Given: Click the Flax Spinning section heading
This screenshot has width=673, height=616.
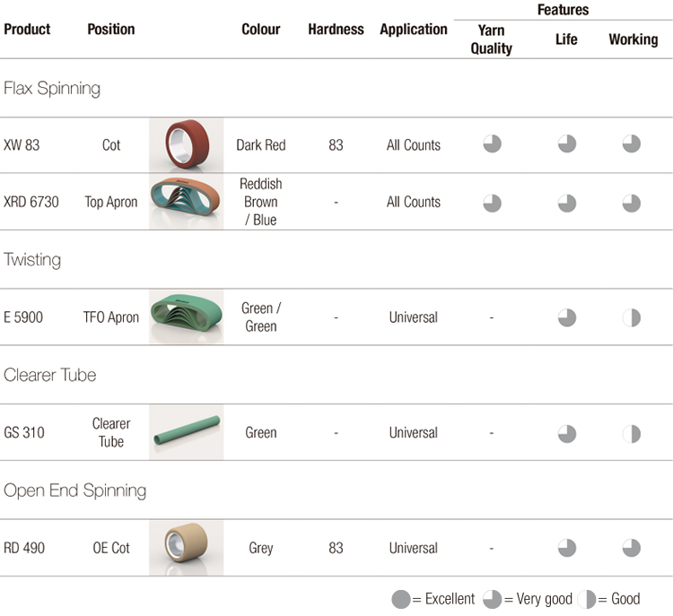Looking at the screenshot, I should coord(52,88).
